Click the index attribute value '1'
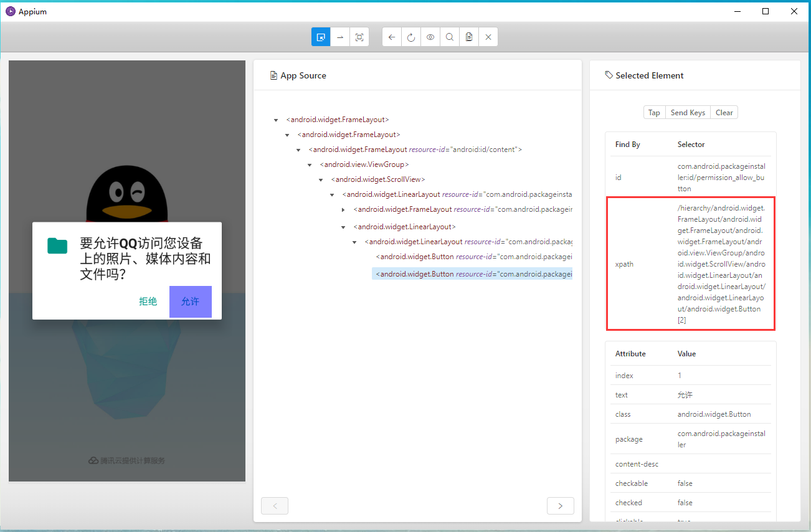The width and height of the screenshot is (811, 532). pos(680,376)
